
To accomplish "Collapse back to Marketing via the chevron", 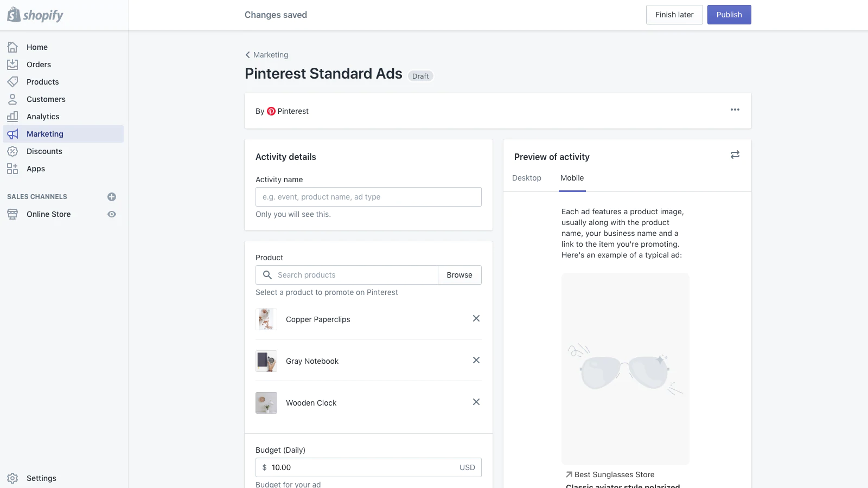I will [248, 55].
